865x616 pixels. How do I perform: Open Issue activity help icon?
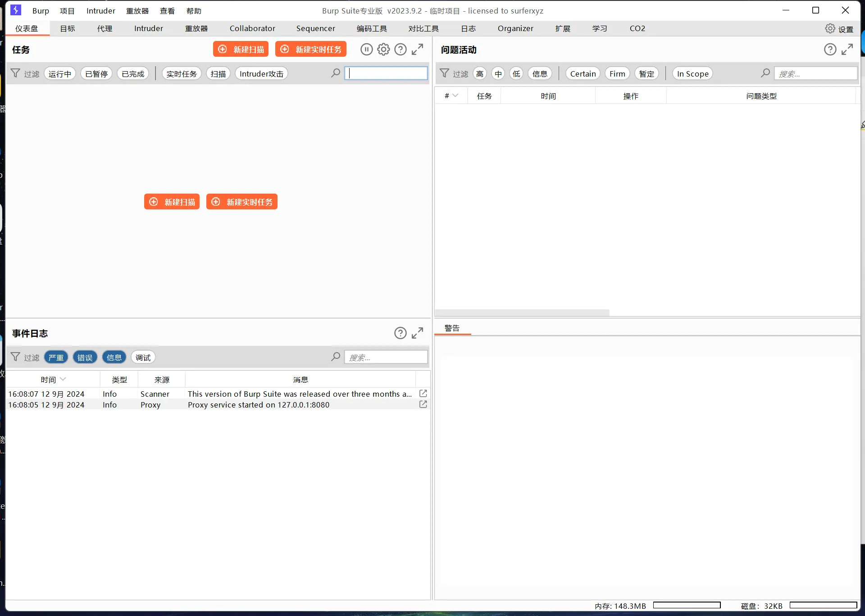tap(830, 50)
